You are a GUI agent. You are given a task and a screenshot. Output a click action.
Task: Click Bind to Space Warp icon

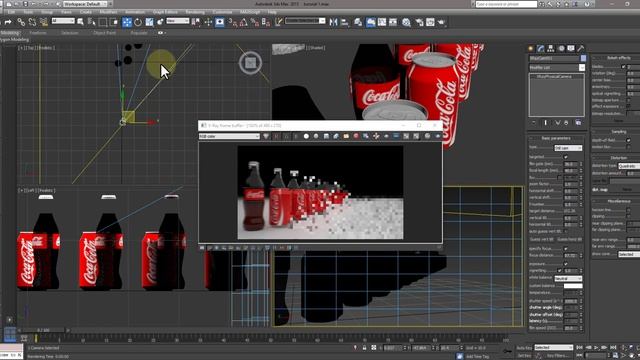click(43, 22)
